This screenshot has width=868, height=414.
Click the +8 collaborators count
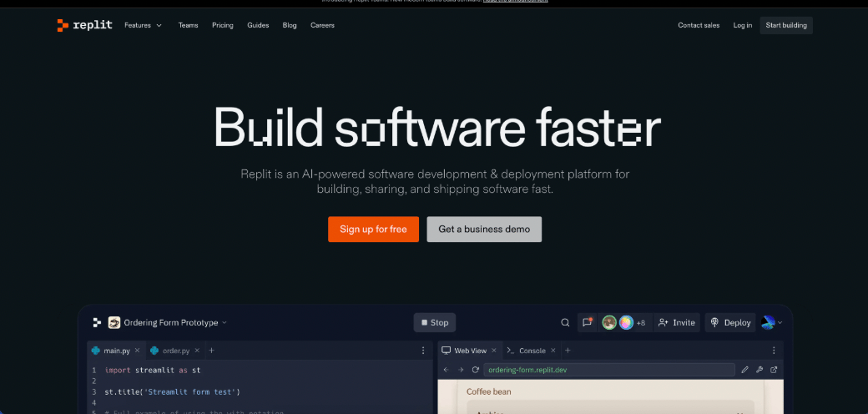[x=641, y=323]
